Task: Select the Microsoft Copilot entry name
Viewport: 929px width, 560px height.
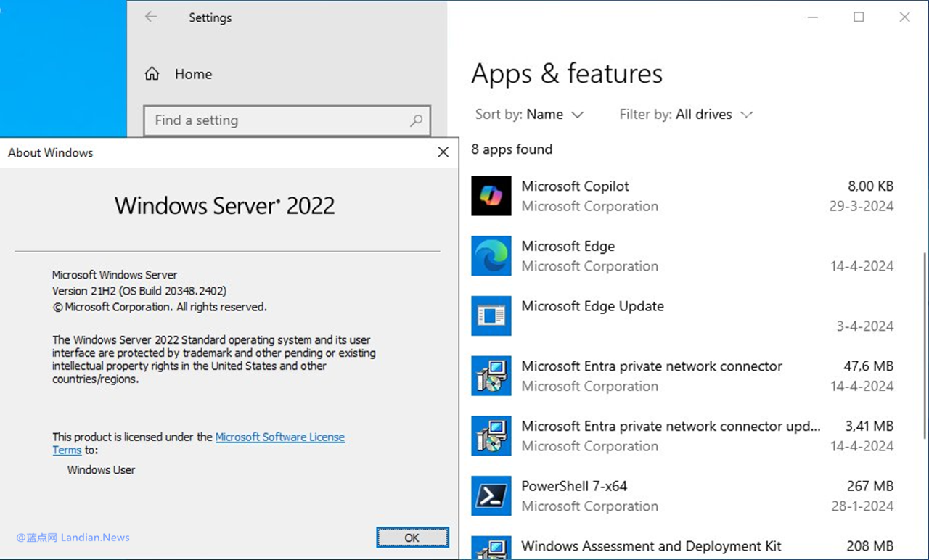Action: [x=575, y=186]
